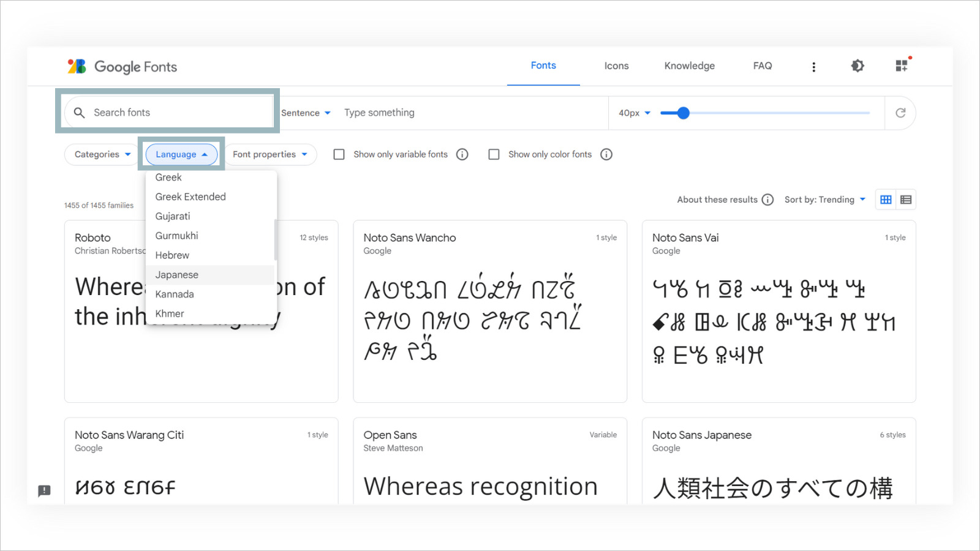Screen dimensions: 980x551
Task: Open the more options vertical dots menu
Action: coord(813,67)
